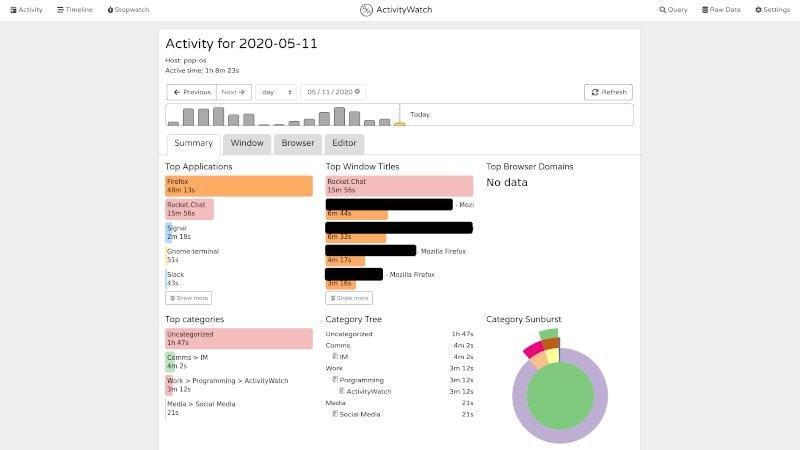Click the Refresh button
The image size is (800, 450).
608,92
